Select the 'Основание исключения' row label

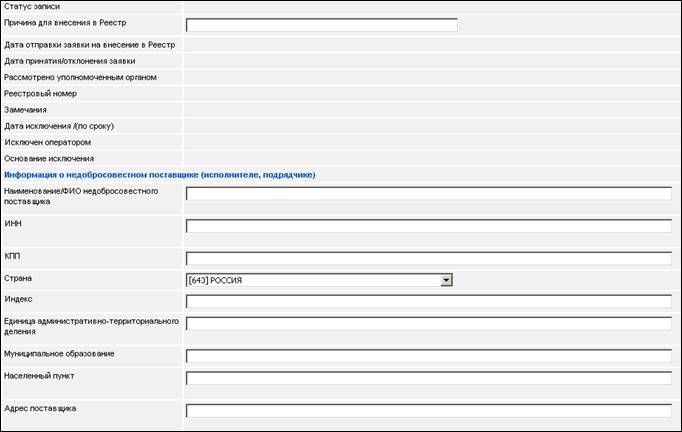coord(49,158)
